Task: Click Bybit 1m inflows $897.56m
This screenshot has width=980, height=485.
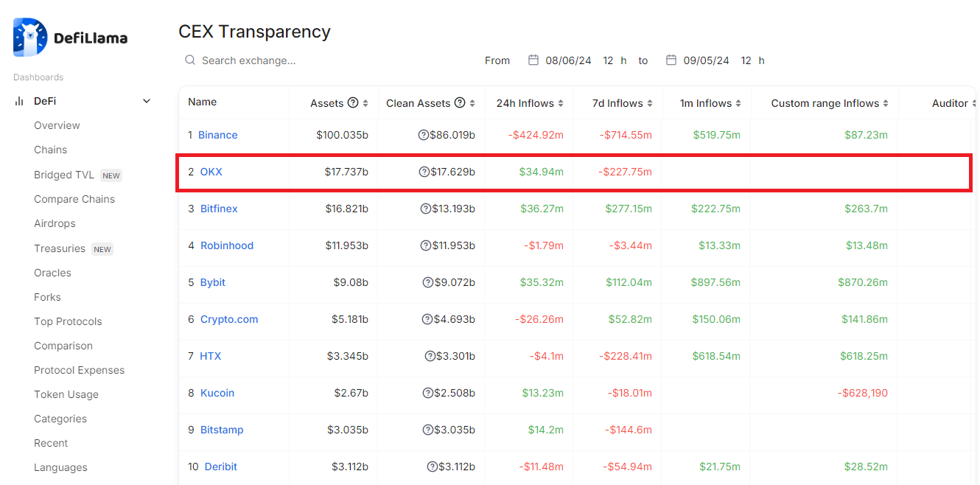Action: pos(715,282)
